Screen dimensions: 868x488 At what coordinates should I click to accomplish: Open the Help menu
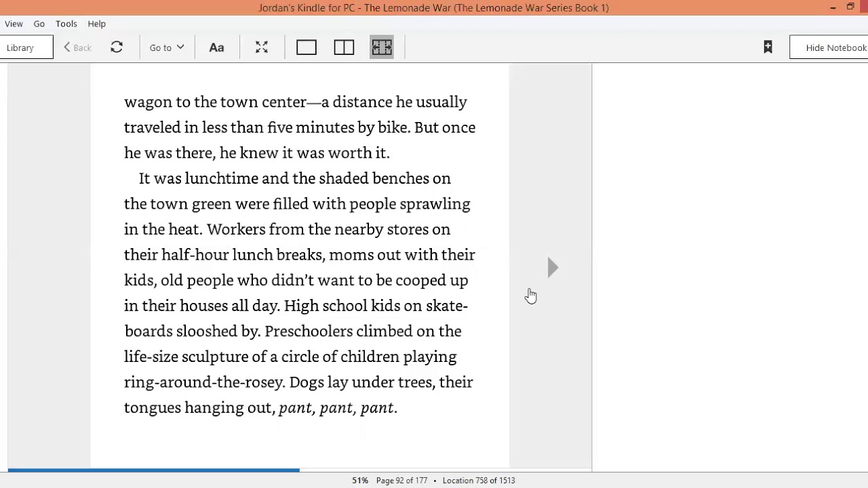point(96,24)
